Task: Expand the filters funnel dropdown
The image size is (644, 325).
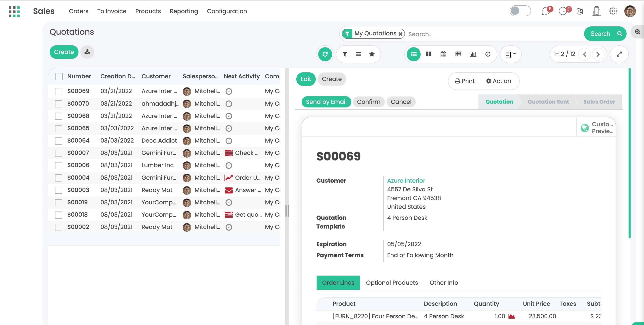Action: click(345, 54)
